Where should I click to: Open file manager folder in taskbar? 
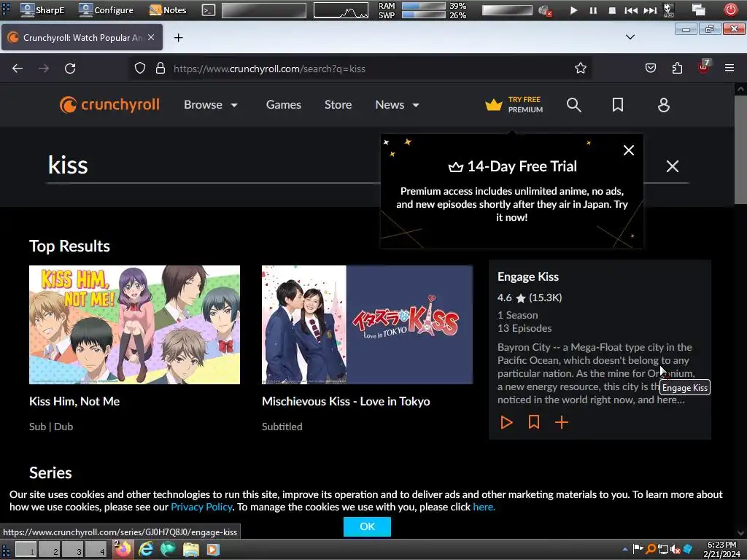(190, 550)
